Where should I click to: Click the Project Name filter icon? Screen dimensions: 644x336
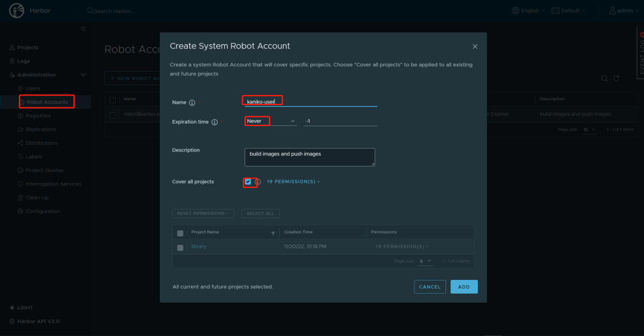pyautogui.click(x=273, y=233)
